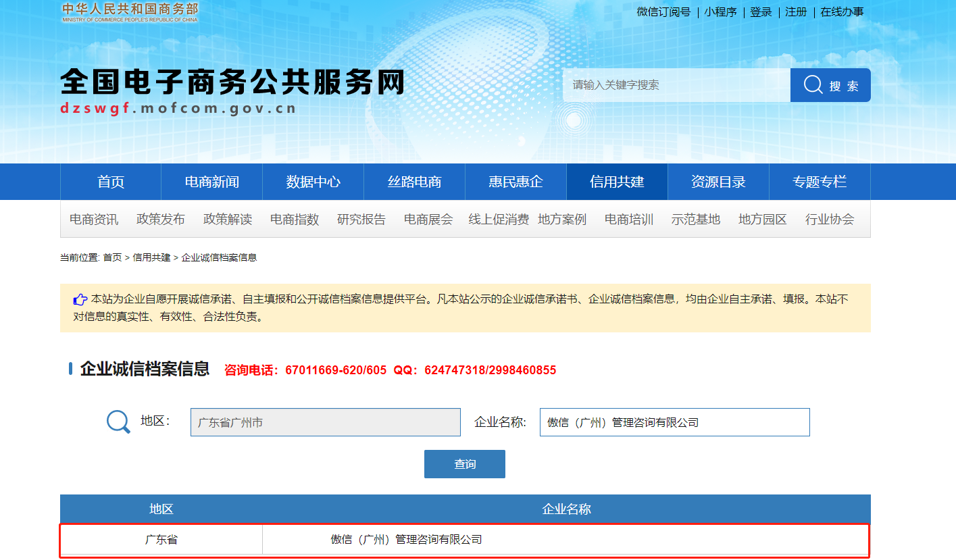The width and height of the screenshot is (956, 560).
Task: Click dzswgf.mofcom.gov.cn domain text
Action: click(178, 108)
